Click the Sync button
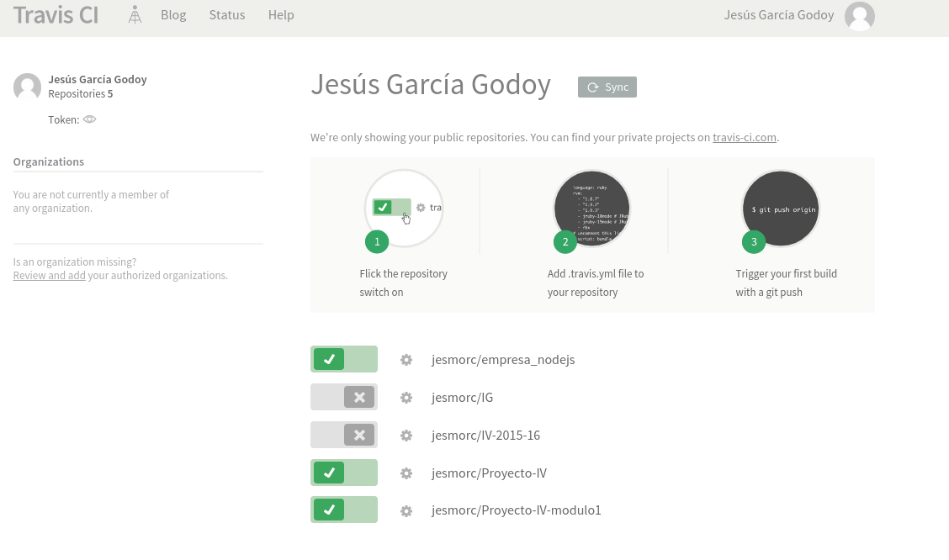Viewport: 949px width, 560px height. tap(607, 87)
